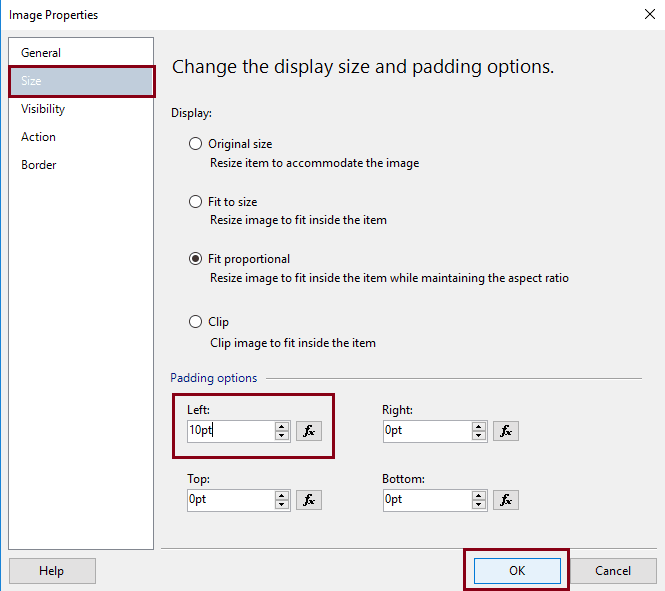
Task: Decrease Bottom padding with down arrow
Action: point(478,505)
